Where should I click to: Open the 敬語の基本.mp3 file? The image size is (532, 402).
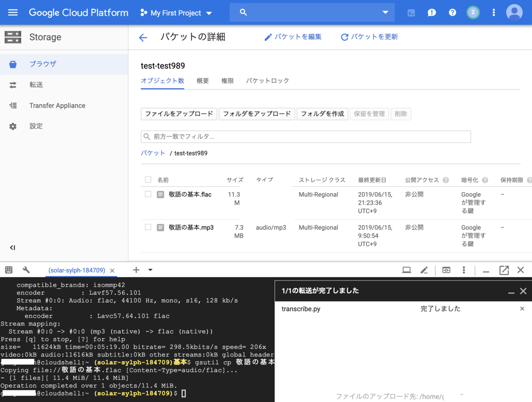191,227
